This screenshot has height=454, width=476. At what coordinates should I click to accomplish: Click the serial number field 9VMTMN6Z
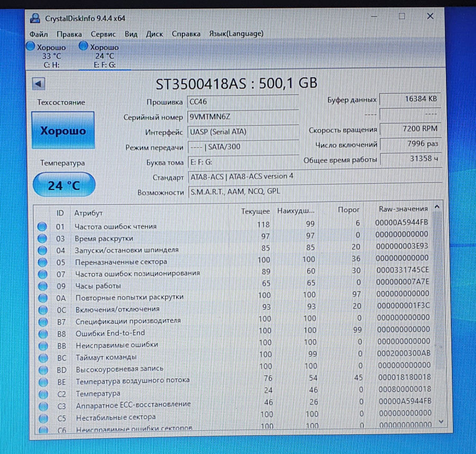point(243,117)
